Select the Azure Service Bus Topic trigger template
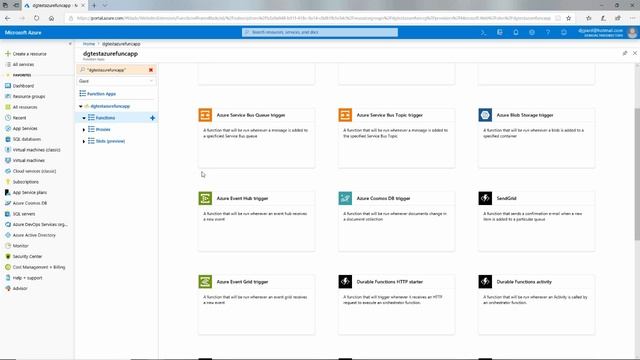 click(396, 138)
